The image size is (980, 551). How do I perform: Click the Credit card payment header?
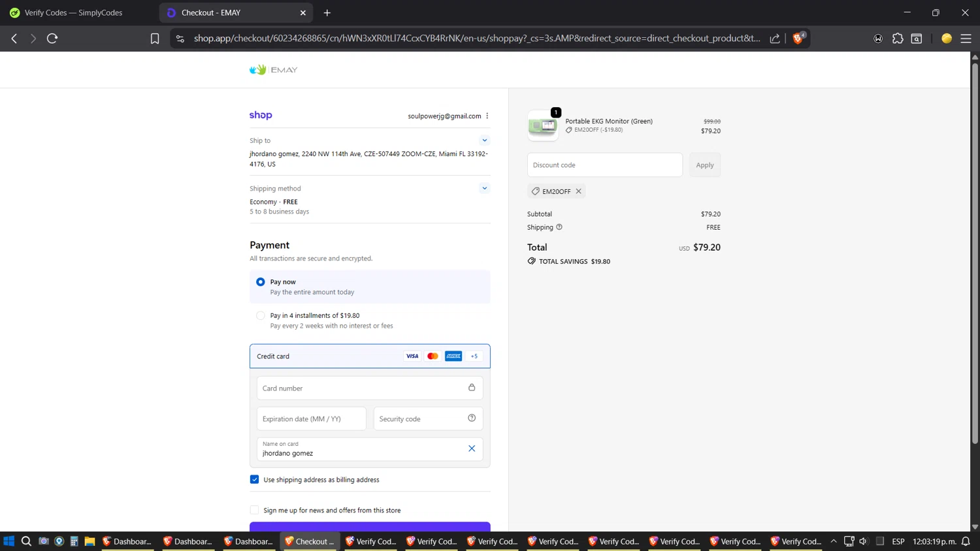pos(370,356)
